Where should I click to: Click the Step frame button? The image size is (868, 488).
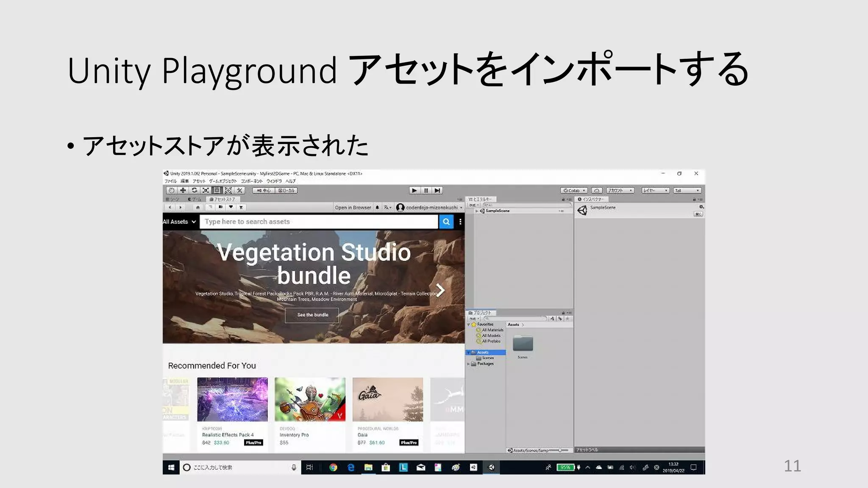437,191
